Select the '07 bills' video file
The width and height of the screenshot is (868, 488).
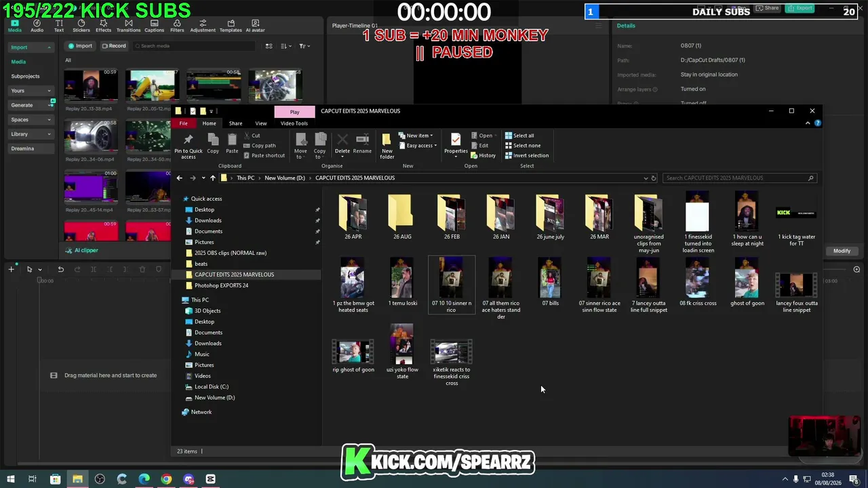point(551,282)
